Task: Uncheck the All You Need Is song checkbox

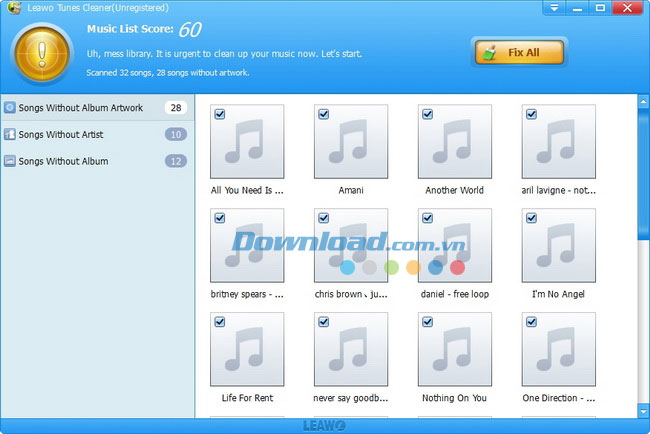Action: (x=220, y=114)
